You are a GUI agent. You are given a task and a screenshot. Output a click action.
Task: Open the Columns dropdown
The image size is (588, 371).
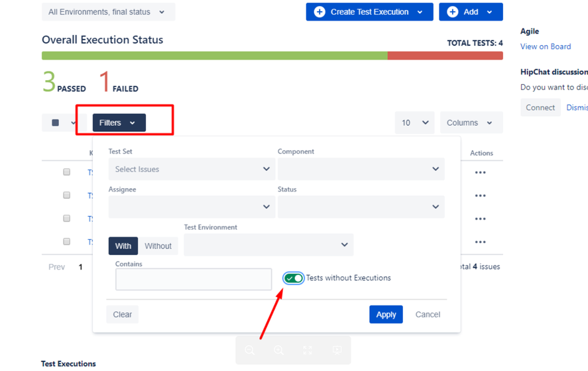click(471, 123)
